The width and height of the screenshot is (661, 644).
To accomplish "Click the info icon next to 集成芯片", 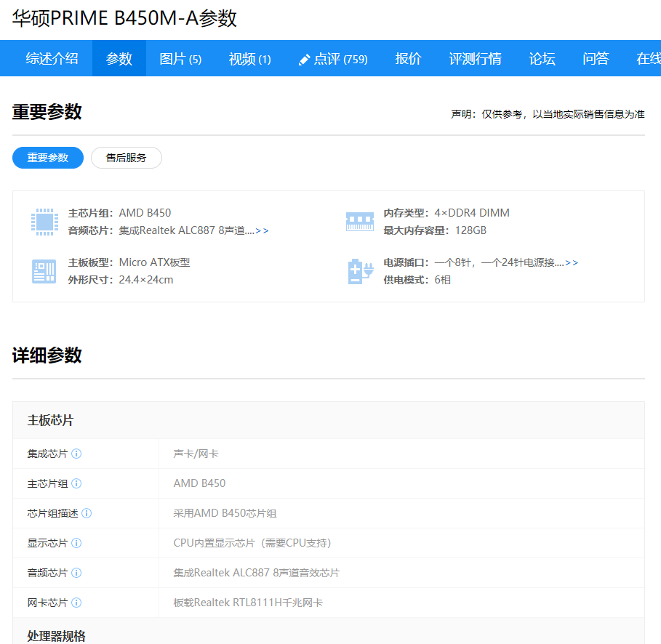I will tap(76, 454).
